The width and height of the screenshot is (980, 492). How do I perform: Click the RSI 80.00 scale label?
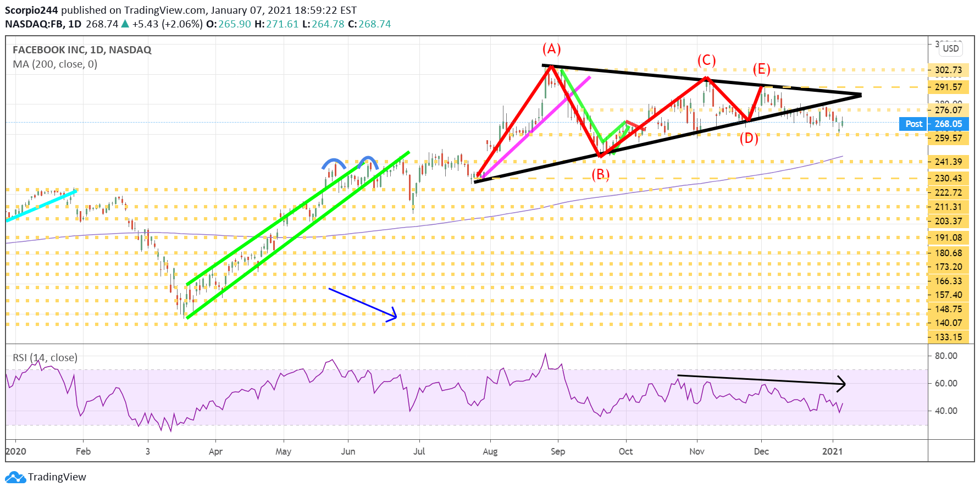(946, 356)
